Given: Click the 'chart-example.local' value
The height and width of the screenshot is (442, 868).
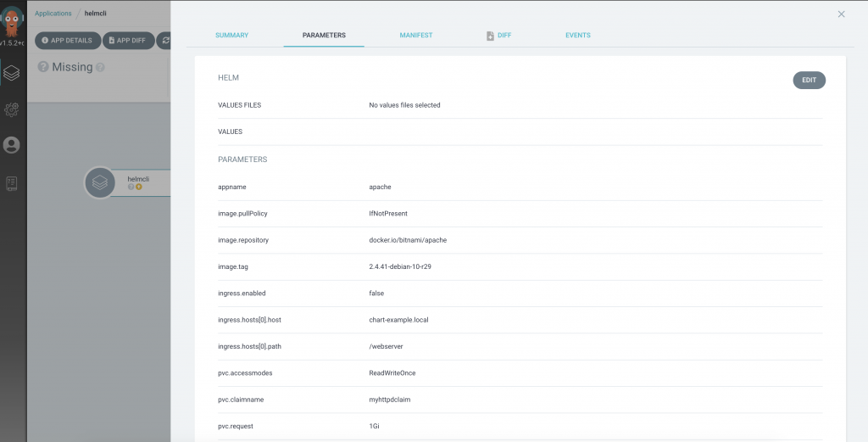Looking at the screenshot, I should click(x=398, y=320).
